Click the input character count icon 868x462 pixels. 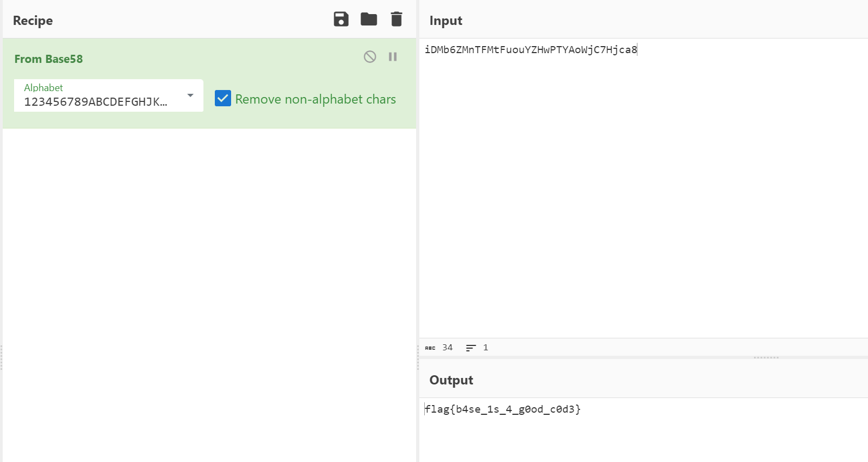click(430, 348)
